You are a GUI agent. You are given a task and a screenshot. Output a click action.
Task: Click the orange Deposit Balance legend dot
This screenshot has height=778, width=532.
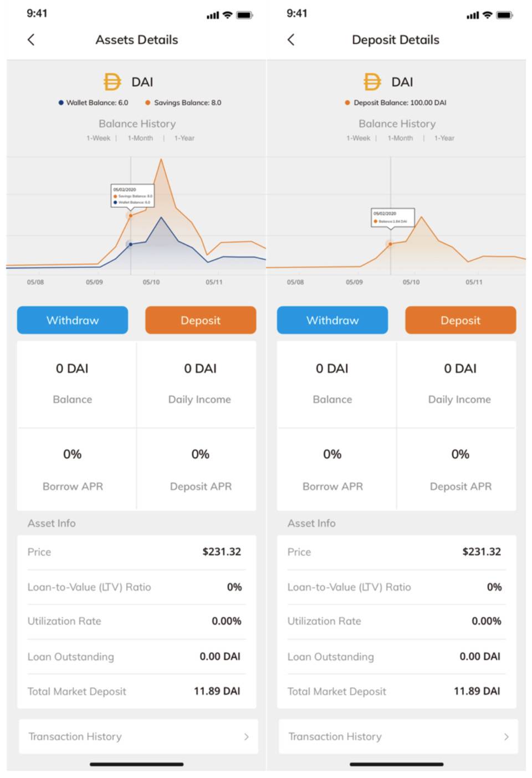click(x=347, y=103)
